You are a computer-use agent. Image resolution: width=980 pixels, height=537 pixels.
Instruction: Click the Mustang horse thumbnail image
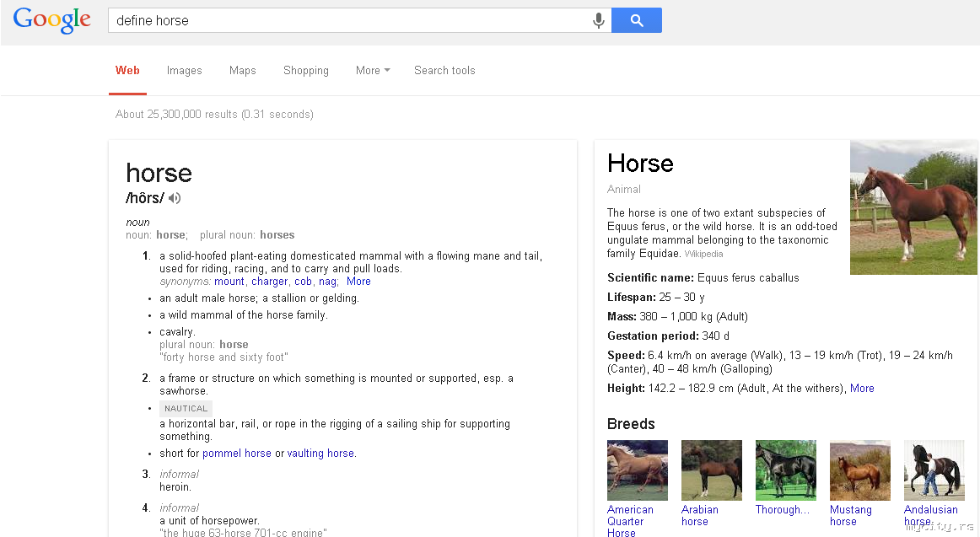tap(860, 470)
